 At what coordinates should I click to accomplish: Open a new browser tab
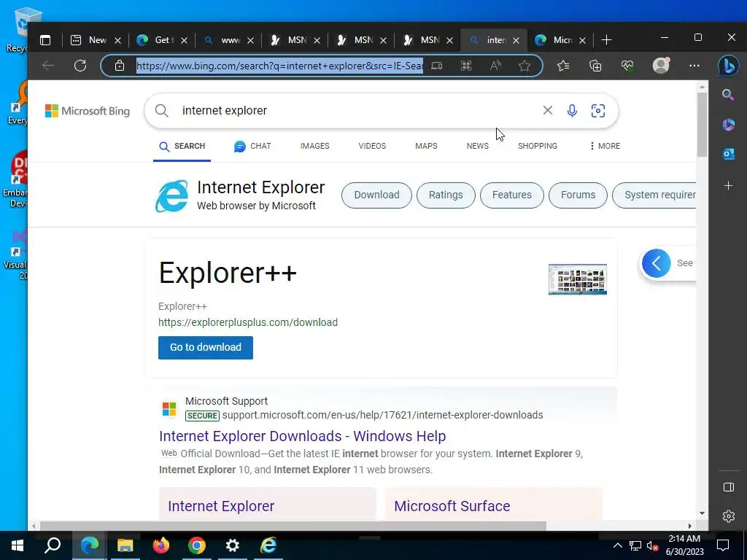(x=606, y=40)
